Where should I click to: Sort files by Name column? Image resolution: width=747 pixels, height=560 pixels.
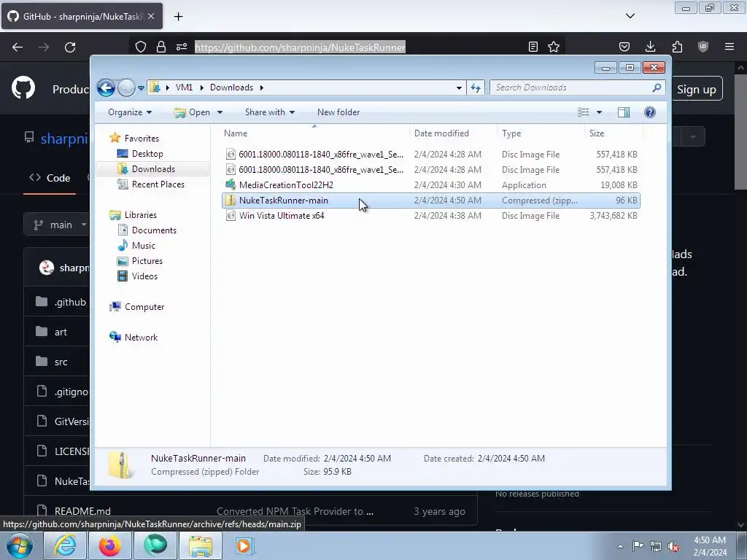click(314, 133)
